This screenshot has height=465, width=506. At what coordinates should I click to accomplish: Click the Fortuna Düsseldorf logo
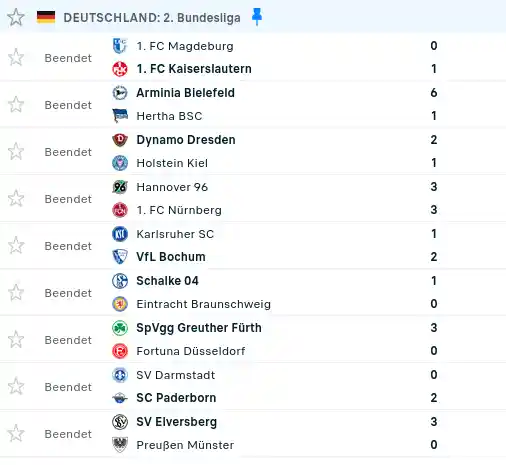point(120,351)
